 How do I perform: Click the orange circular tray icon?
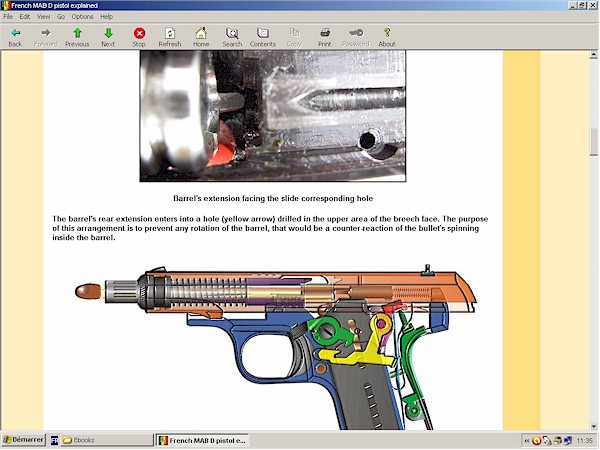click(537, 441)
